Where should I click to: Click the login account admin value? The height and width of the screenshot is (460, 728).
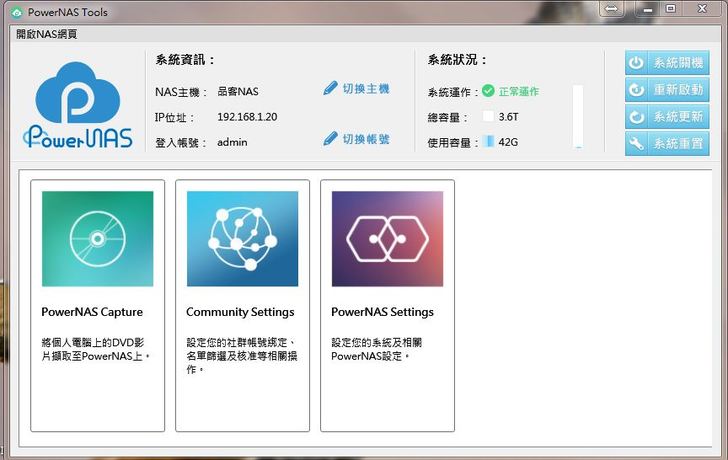[x=232, y=142]
